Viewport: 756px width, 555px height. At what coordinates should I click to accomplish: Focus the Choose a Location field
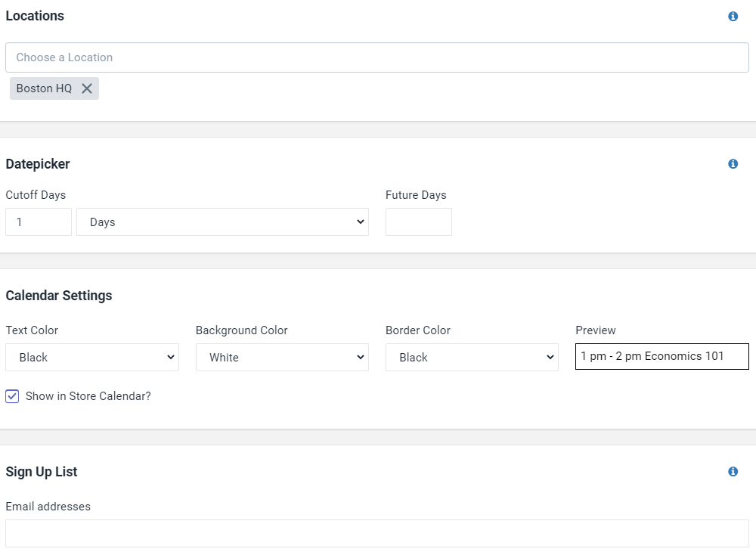pos(377,57)
